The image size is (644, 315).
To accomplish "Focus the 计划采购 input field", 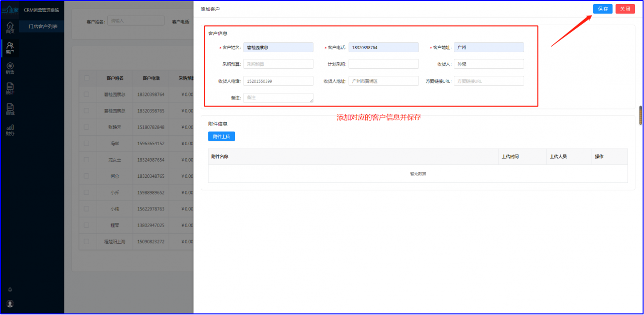I will point(383,64).
